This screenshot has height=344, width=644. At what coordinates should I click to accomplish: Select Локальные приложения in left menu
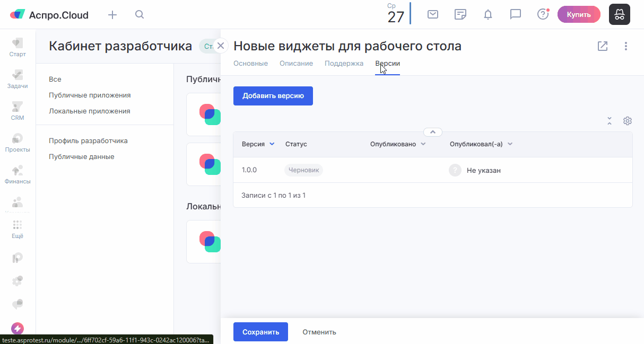tap(90, 111)
